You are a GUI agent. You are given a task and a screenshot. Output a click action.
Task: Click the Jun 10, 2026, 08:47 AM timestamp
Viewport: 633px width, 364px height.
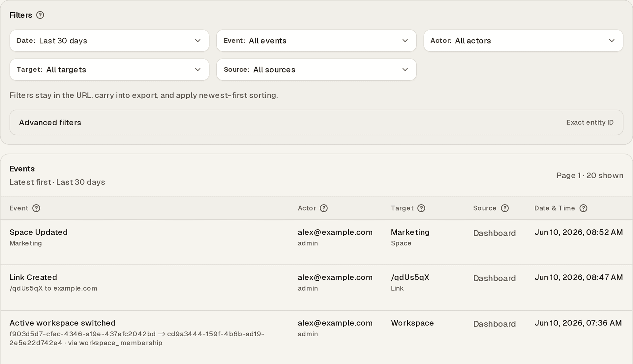click(x=579, y=277)
